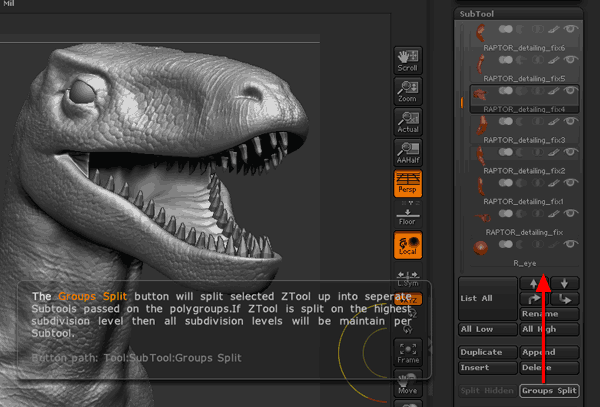Screen dimensions: 600x407
Task: Toggle eye for RAPTOR_detailing_fix2
Action: pos(571,152)
